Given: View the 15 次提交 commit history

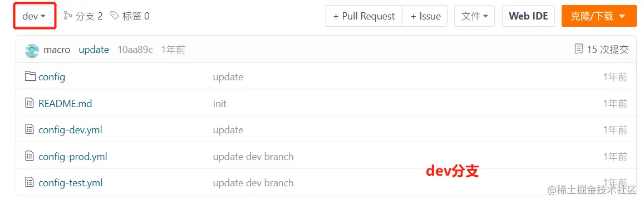Looking at the screenshot, I should pos(607,50).
